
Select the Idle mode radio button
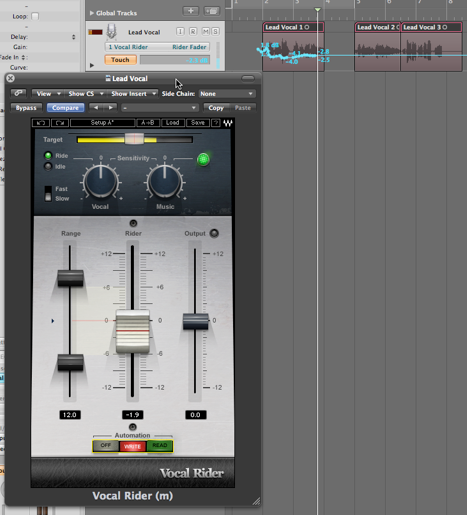pyautogui.click(x=48, y=166)
